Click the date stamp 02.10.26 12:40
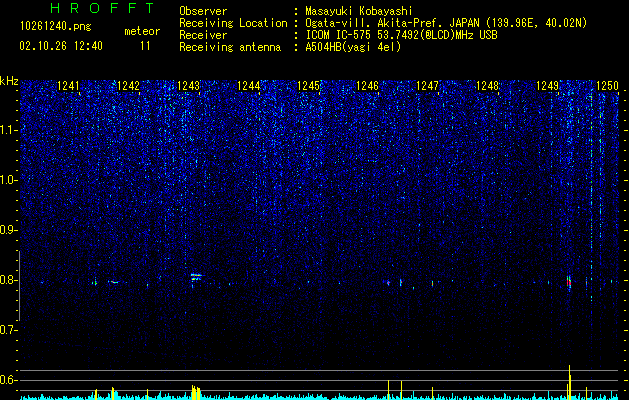 pos(61,46)
